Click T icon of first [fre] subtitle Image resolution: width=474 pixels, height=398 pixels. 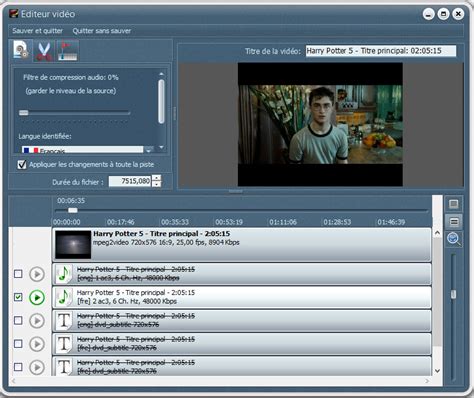[x=64, y=344]
